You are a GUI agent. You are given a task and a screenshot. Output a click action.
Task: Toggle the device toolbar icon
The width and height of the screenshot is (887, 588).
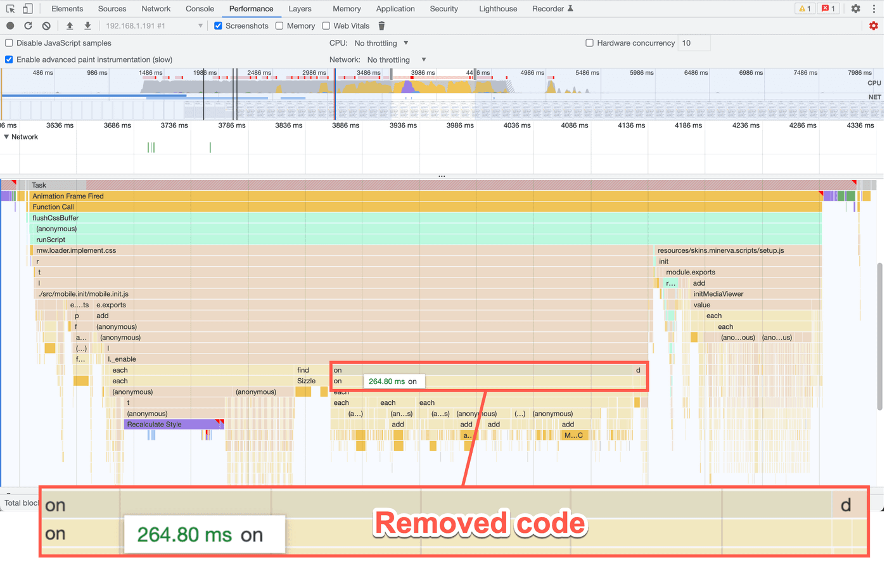click(x=27, y=9)
